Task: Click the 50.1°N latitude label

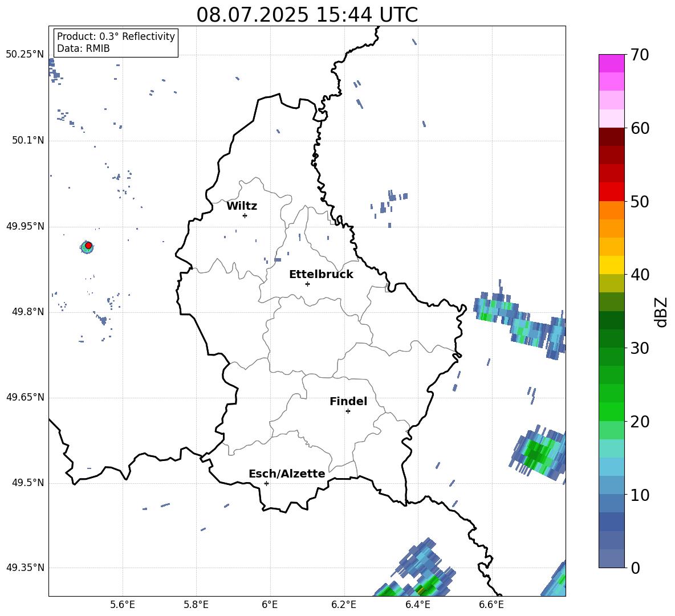Action: (x=28, y=140)
